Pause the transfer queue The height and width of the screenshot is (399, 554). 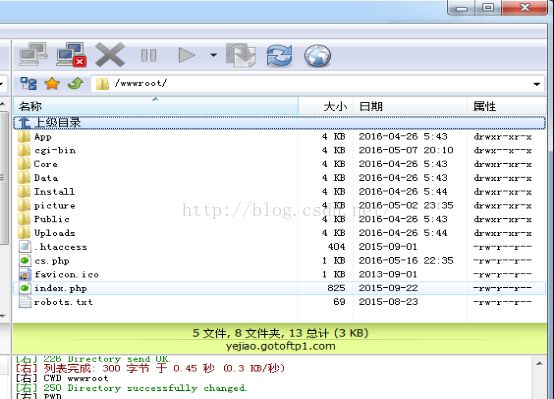[x=148, y=55]
